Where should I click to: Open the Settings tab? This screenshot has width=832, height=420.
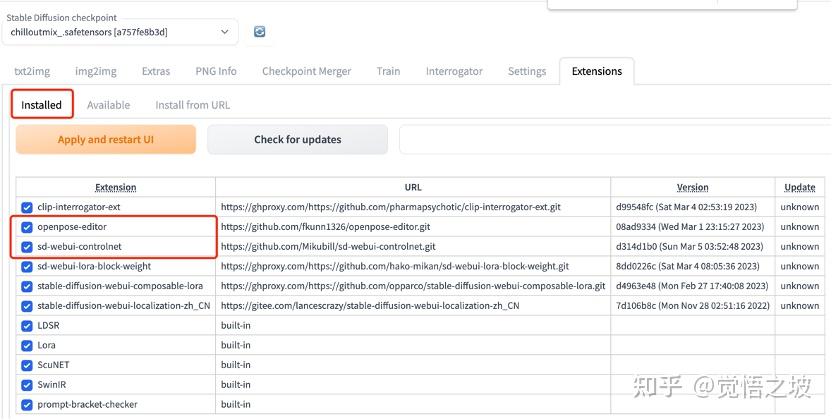tap(527, 71)
